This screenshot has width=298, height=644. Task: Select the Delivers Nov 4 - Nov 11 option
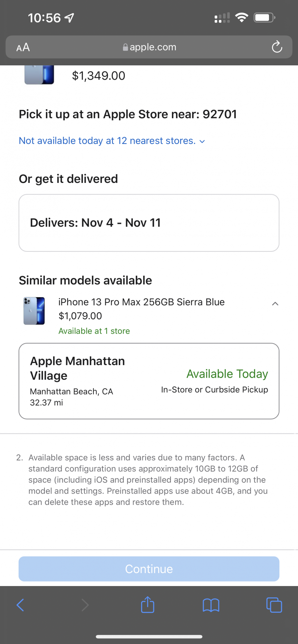(x=149, y=223)
